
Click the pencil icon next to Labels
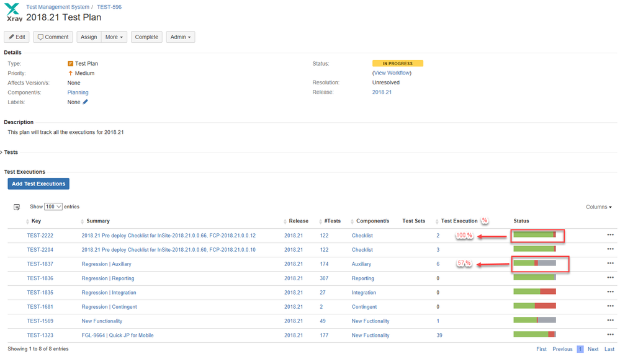[x=85, y=102]
